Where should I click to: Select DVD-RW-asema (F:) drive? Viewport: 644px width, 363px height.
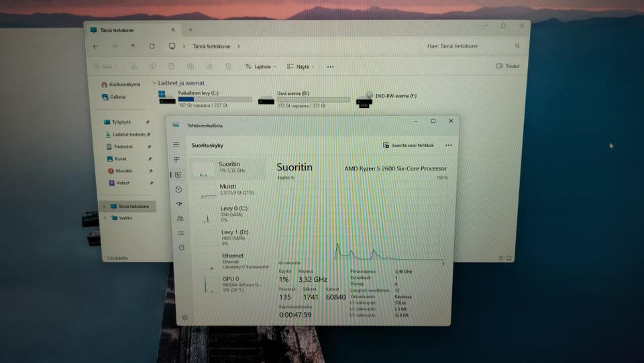coord(386,99)
